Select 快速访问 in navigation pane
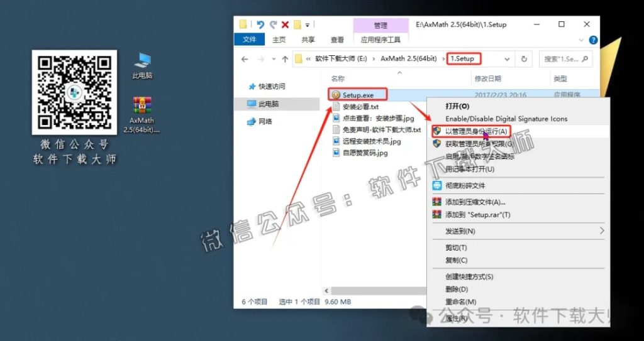644x341 pixels. [272, 87]
